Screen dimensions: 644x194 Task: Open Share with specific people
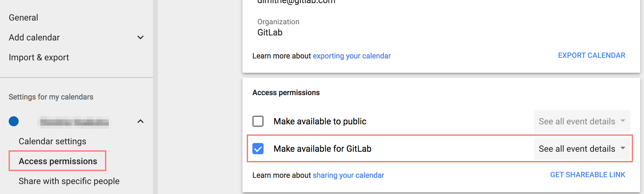click(69, 181)
